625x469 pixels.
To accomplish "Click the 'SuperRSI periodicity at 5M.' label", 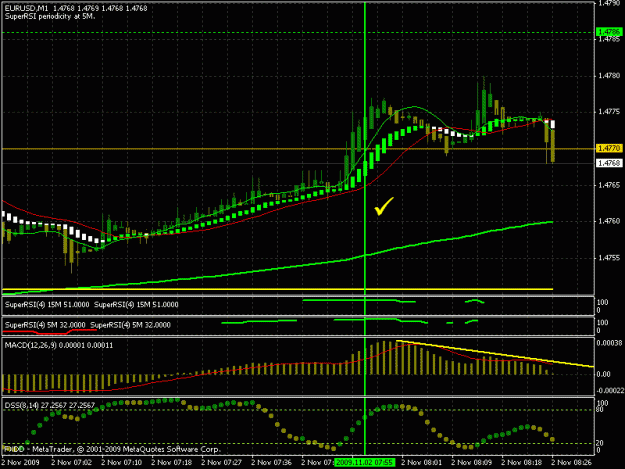I will (50, 17).
